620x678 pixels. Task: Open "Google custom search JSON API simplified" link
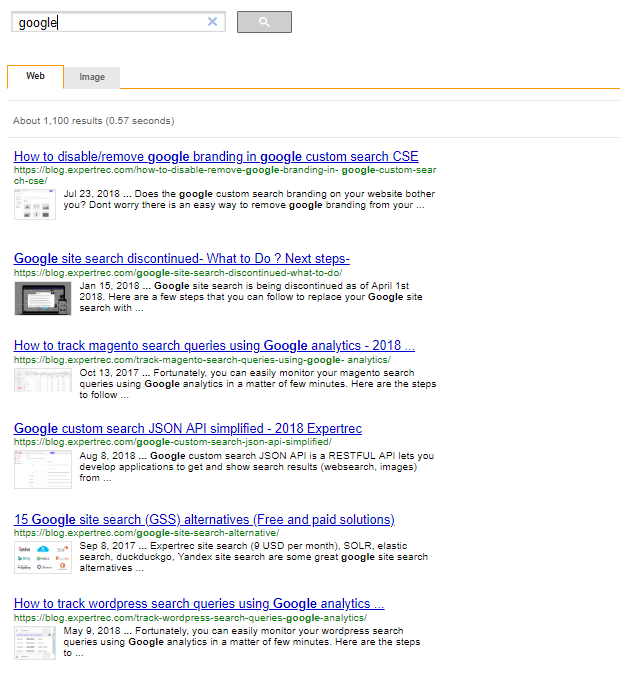[188, 429]
